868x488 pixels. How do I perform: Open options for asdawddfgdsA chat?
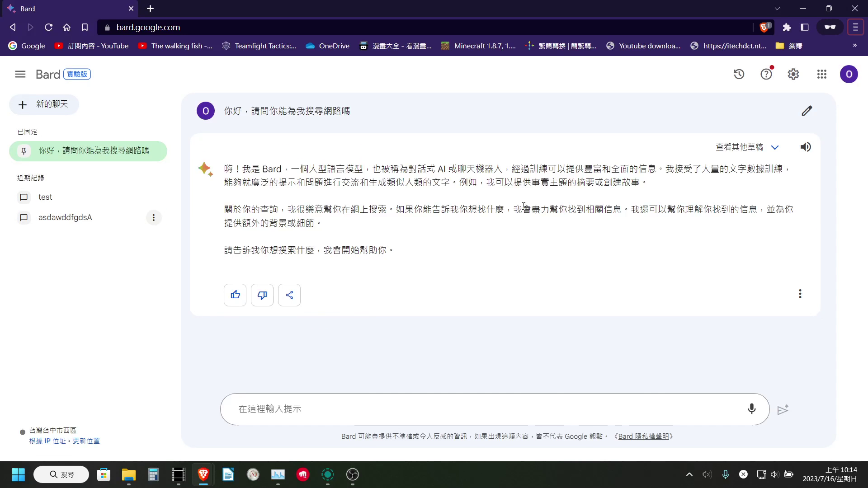[x=154, y=217]
